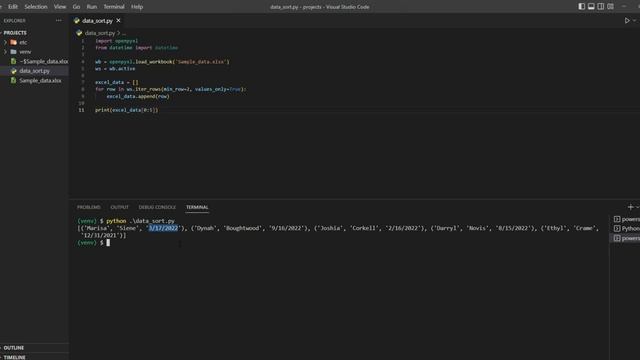Open the Selection menu

(x=36, y=7)
